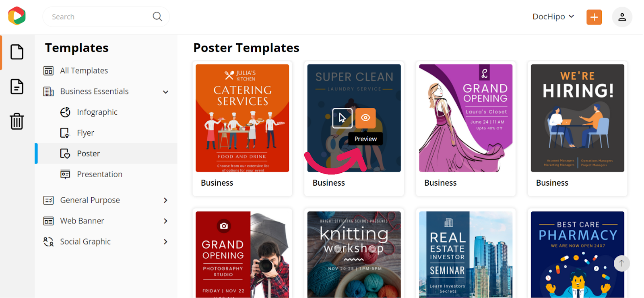Click the Presentation category icon
Viewport: 644px width, 298px height.
pyautogui.click(x=65, y=174)
